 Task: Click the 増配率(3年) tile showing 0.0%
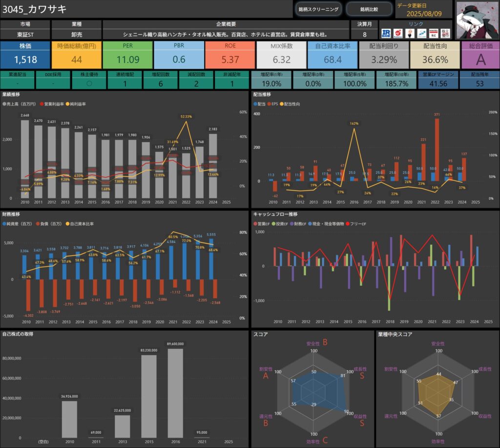[313, 80]
